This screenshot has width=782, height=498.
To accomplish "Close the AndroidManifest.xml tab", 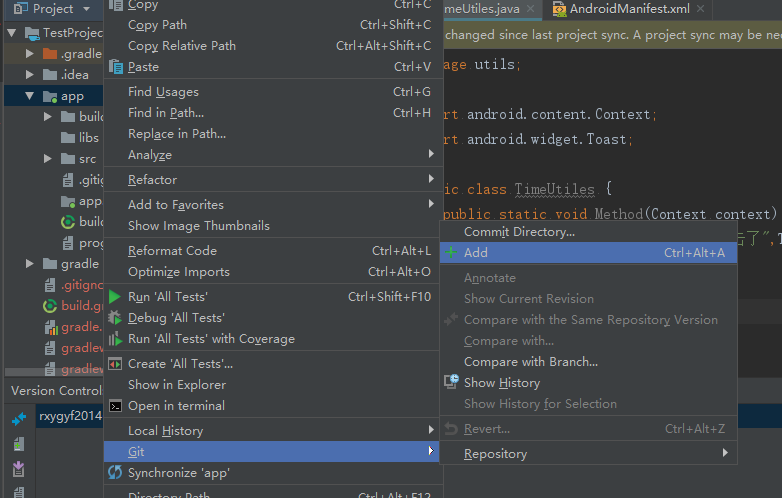I will click(x=701, y=8).
